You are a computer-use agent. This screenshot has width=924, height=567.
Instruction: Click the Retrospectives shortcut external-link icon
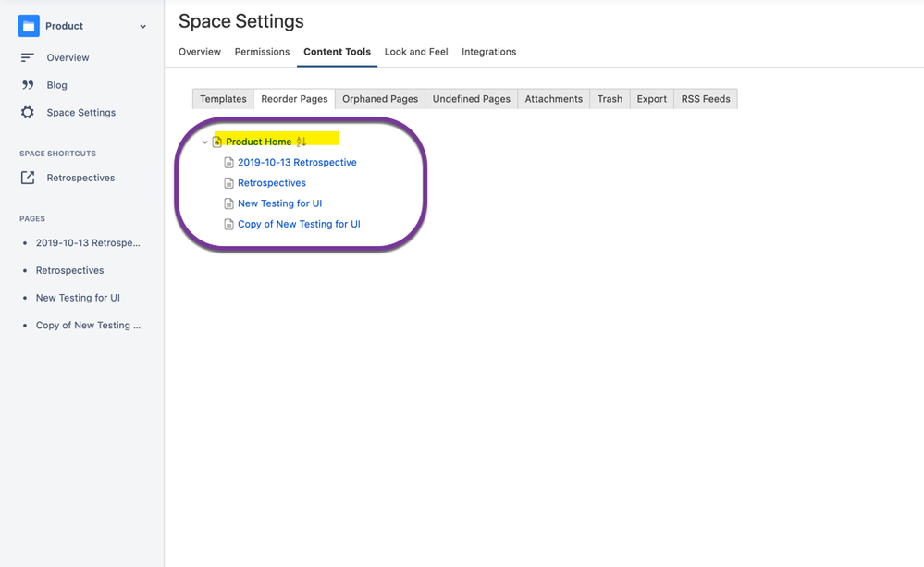pos(28,178)
